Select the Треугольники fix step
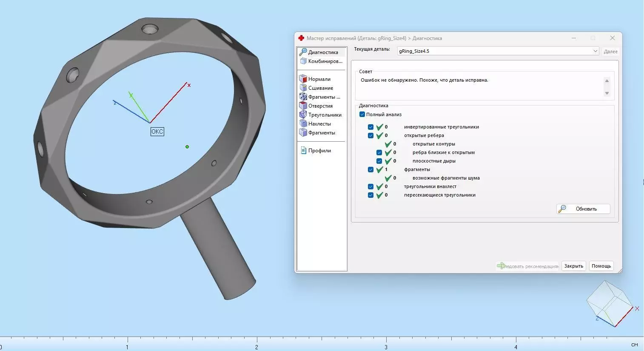 coord(321,115)
